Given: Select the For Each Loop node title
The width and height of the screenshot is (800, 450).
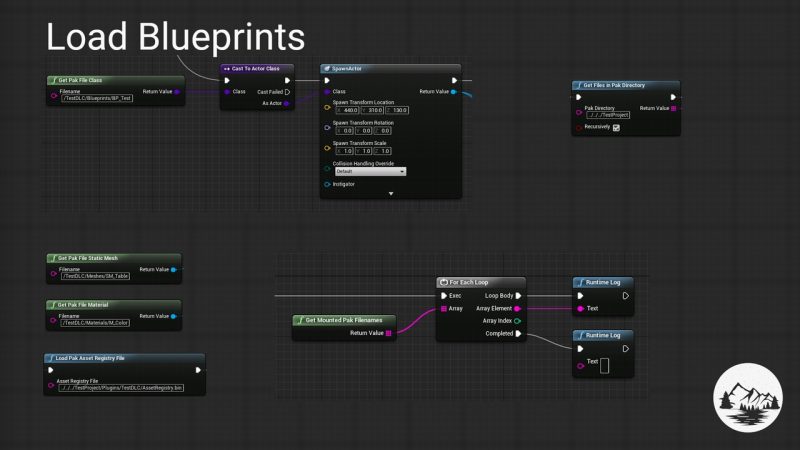Looking at the screenshot, I should click(468, 282).
